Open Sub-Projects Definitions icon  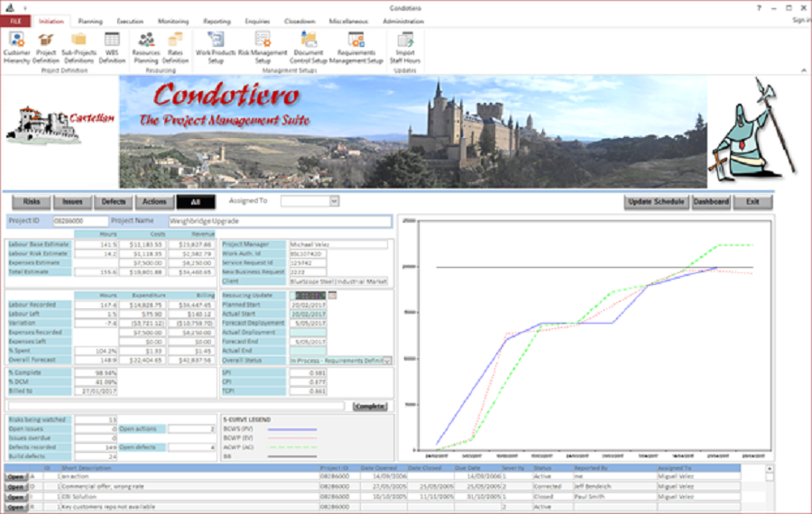pos(78,48)
